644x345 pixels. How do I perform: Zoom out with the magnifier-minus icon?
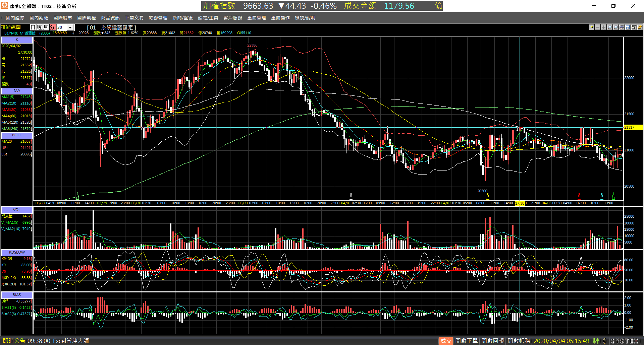610,27
